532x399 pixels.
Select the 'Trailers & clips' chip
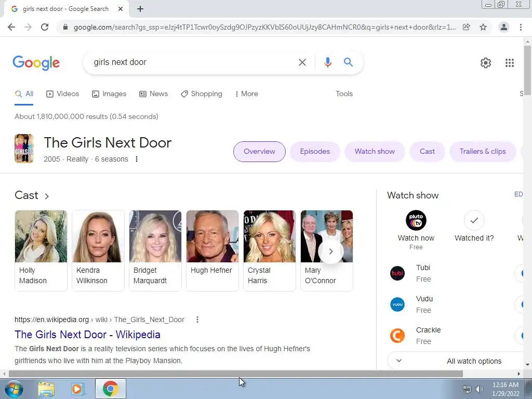click(483, 152)
